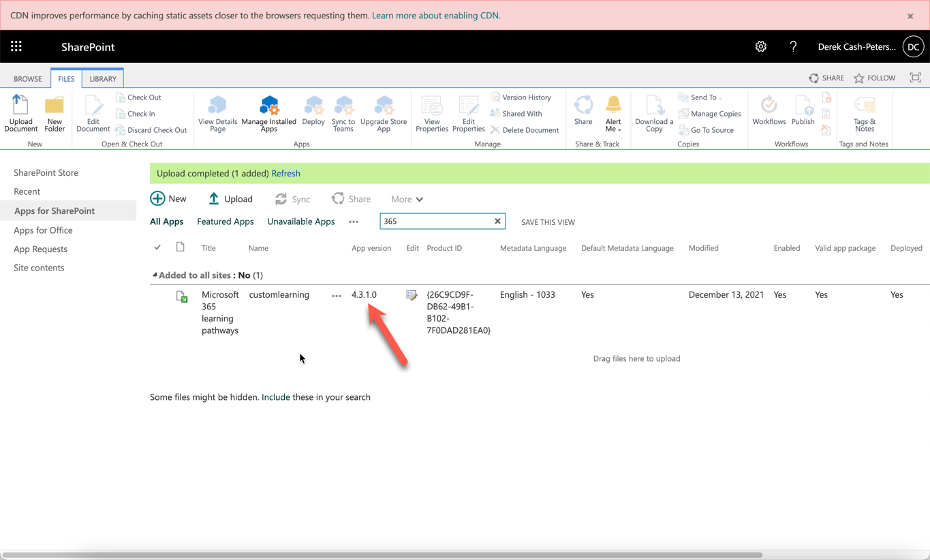The image size is (930, 560).
Task: Clear the 365 search filter
Action: pyautogui.click(x=497, y=221)
